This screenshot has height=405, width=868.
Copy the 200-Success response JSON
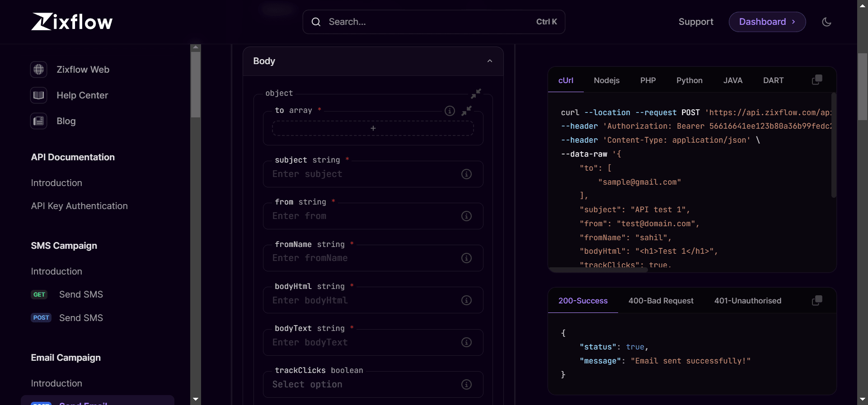click(817, 301)
